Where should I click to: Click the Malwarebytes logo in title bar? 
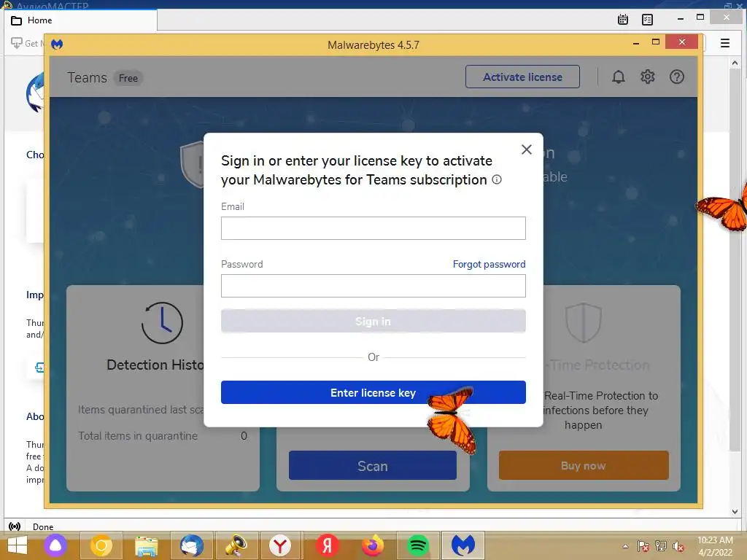[x=57, y=44]
